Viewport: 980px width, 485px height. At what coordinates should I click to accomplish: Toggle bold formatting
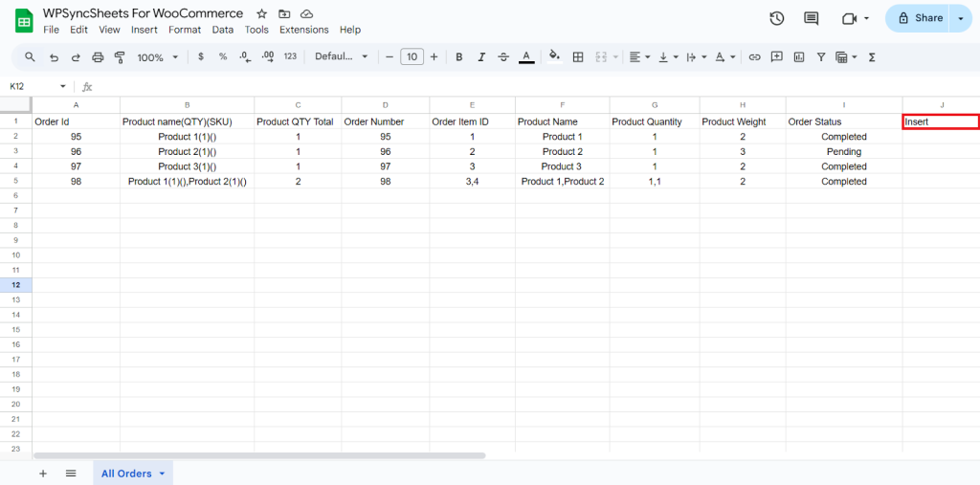click(x=458, y=56)
